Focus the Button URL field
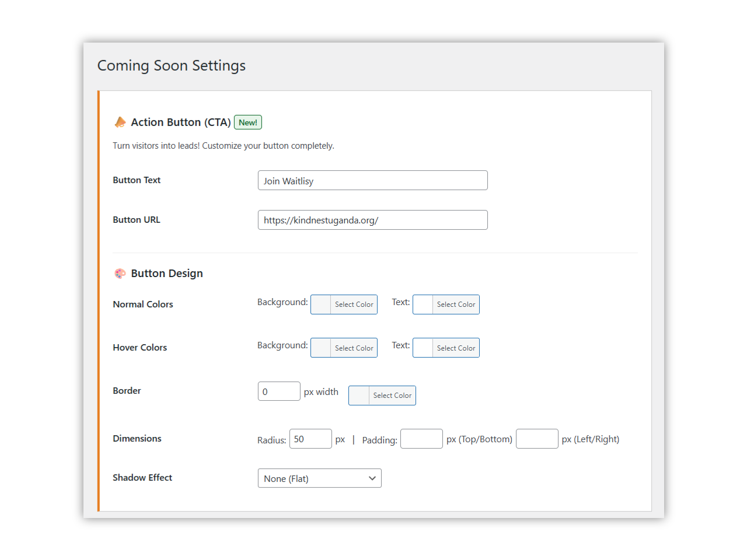The height and width of the screenshot is (560, 747). pos(372,220)
